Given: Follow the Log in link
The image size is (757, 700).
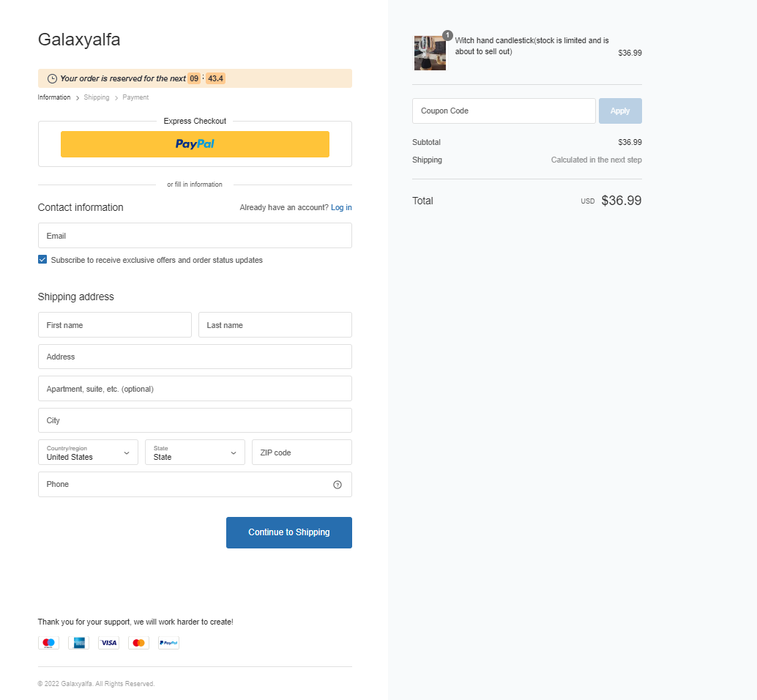Looking at the screenshot, I should [341, 208].
